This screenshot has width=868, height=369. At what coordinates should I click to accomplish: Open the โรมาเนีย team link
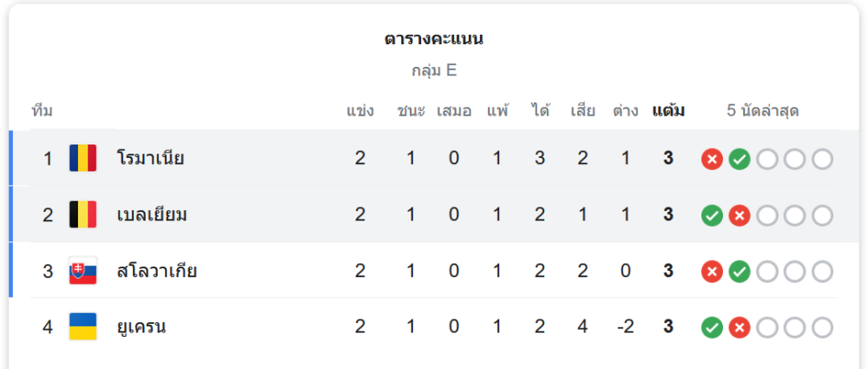(x=150, y=158)
